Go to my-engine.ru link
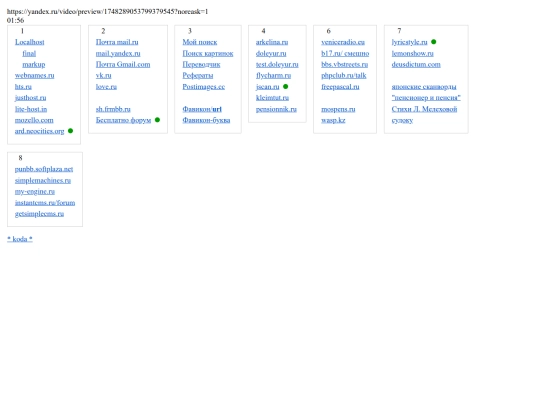 (x=35, y=191)
